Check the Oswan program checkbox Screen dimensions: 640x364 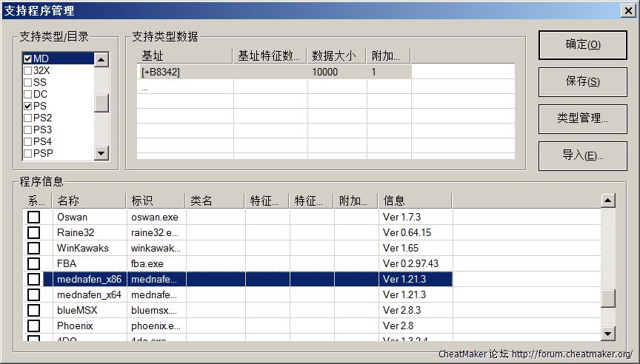(x=33, y=217)
